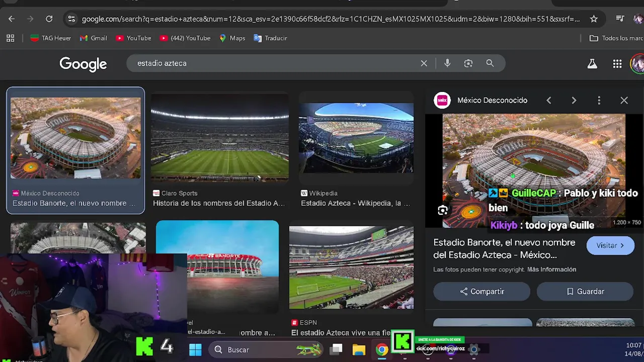This screenshot has height=362, width=644.
Task: Open Search Labs flask icon
Action: (x=592, y=64)
